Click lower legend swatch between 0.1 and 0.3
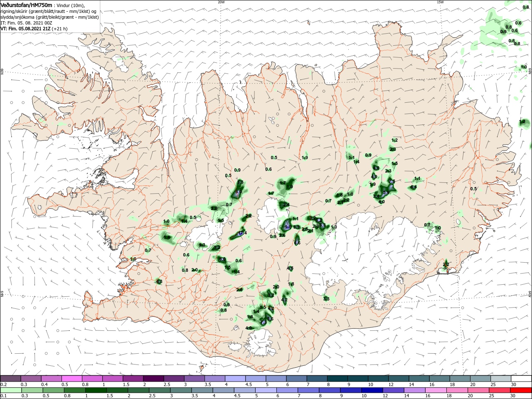The height and width of the screenshot is (399, 532). point(10,390)
